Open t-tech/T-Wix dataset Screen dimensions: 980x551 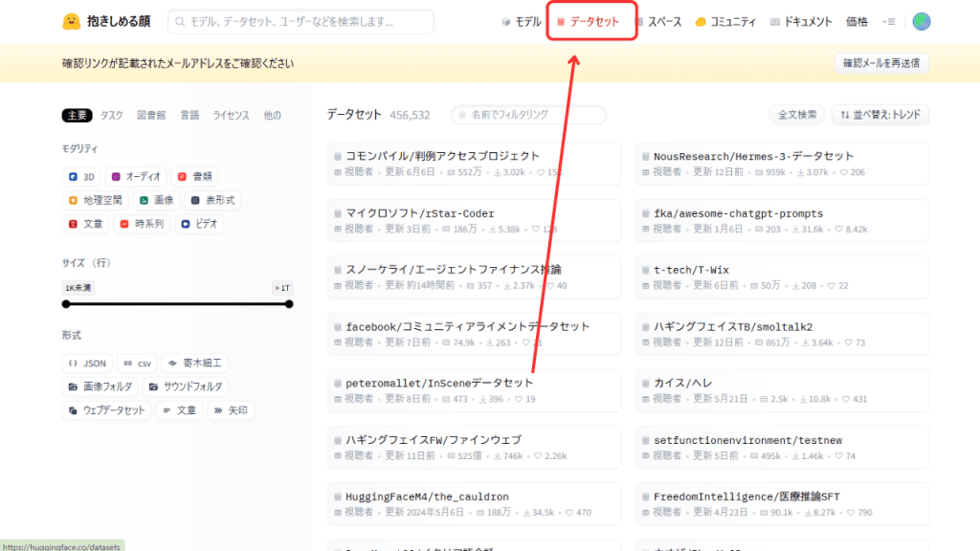click(x=782, y=277)
